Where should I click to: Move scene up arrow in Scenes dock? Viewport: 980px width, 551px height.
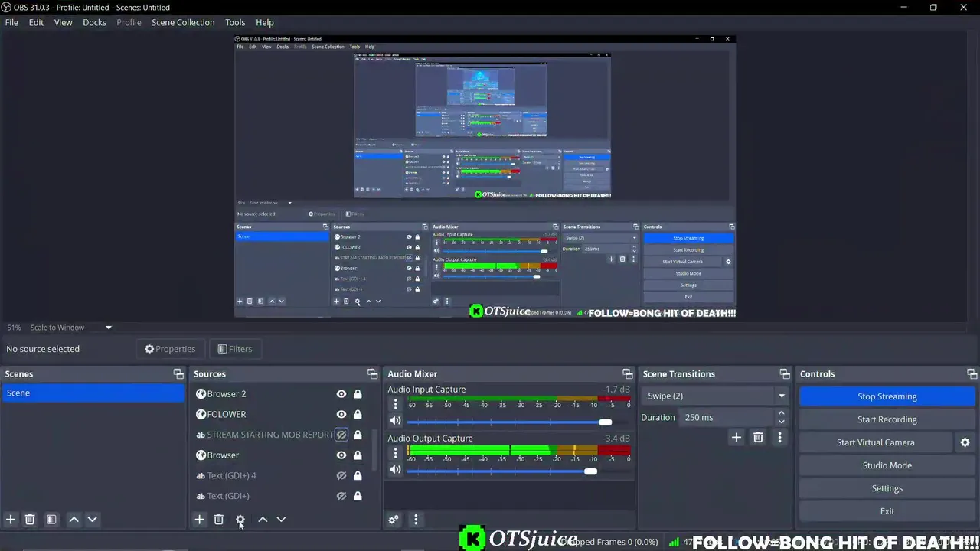coord(73,520)
